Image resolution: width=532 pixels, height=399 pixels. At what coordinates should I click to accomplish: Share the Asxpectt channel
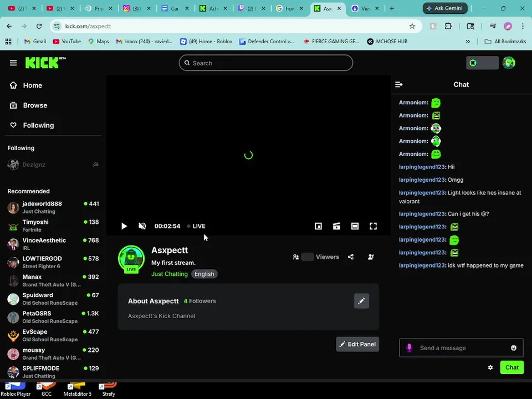point(351,257)
